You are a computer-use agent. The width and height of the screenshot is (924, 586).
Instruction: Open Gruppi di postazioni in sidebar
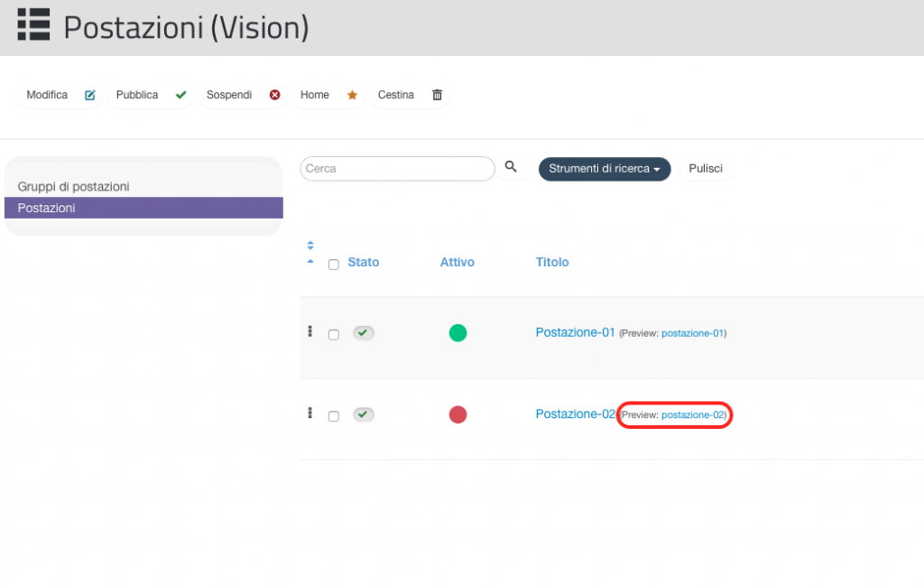[74, 186]
